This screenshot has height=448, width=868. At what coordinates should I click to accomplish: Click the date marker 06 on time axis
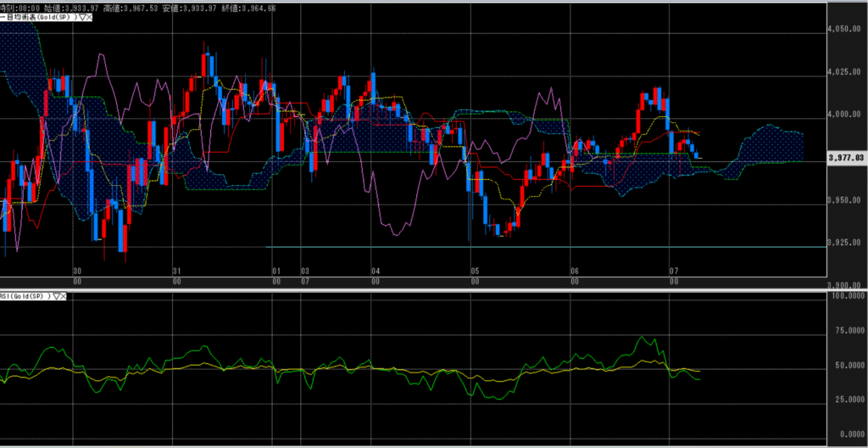tap(574, 272)
